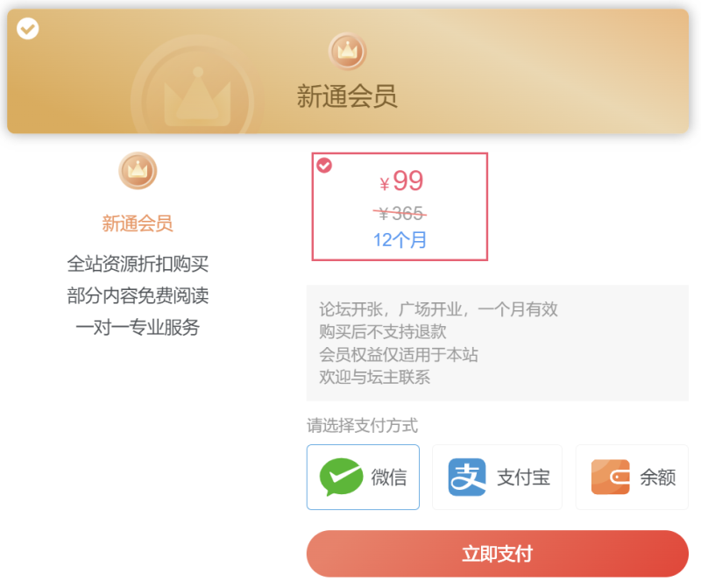
Task: Click the white checkmark badge in banner corner
Action: click(x=27, y=28)
